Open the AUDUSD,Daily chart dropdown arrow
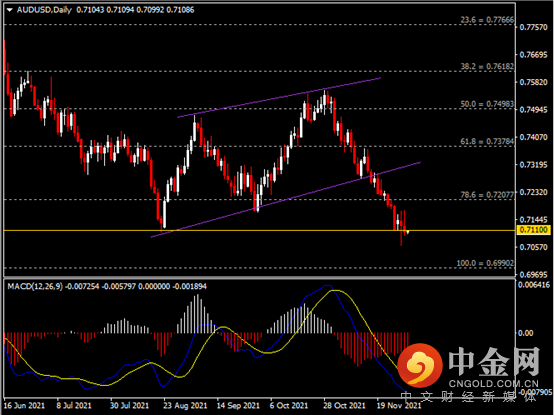Image resolution: width=554 pixels, height=415 pixels. tap(10, 10)
